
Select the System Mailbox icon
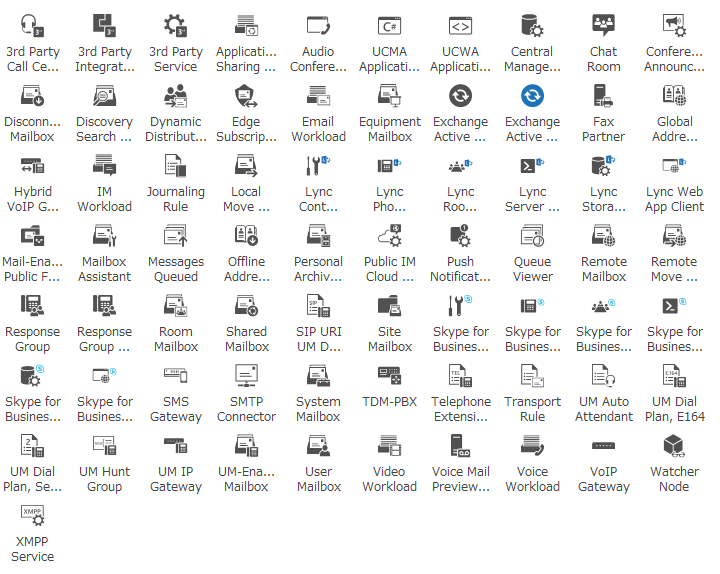click(x=318, y=376)
